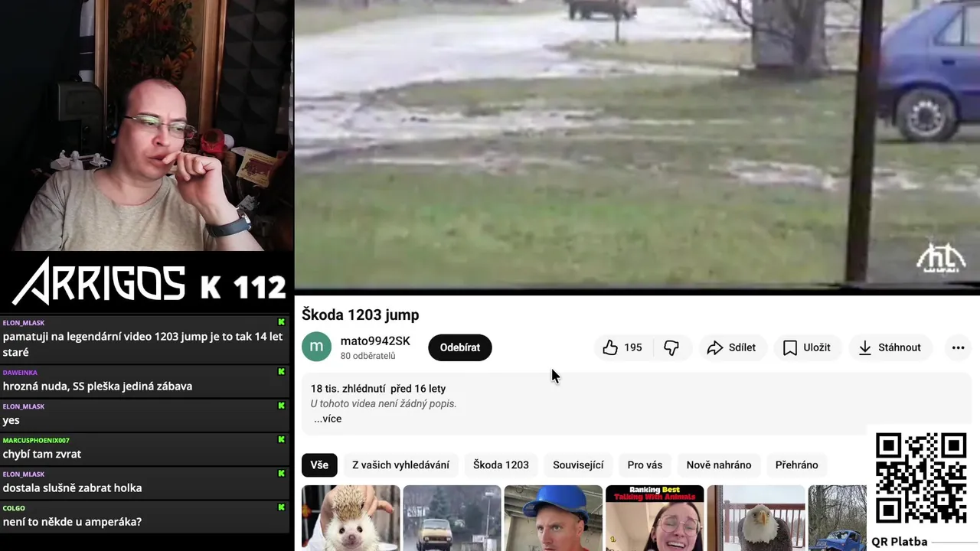Image resolution: width=980 pixels, height=551 pixels.
Task: Click the DAWEINKA username in chat
Action: click(x=20, y=373)
